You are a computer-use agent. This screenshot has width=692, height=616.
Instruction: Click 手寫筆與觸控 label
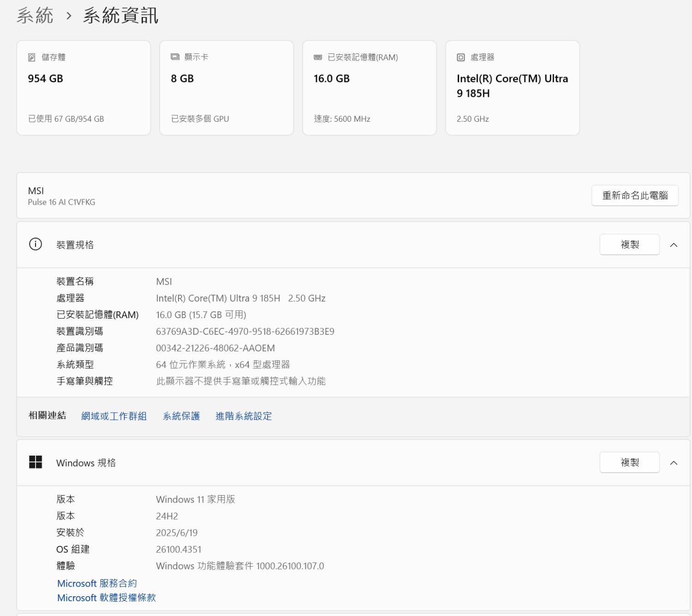pos(84,381)
